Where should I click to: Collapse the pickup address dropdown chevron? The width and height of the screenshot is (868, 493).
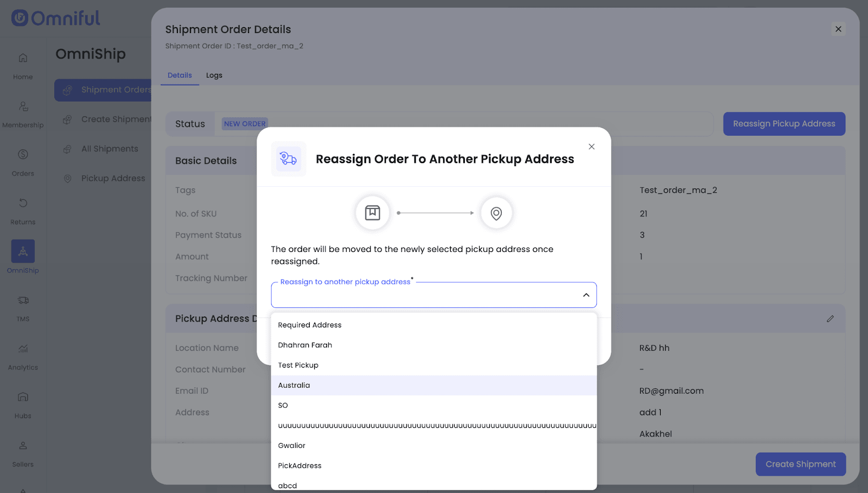coord(586,295)
